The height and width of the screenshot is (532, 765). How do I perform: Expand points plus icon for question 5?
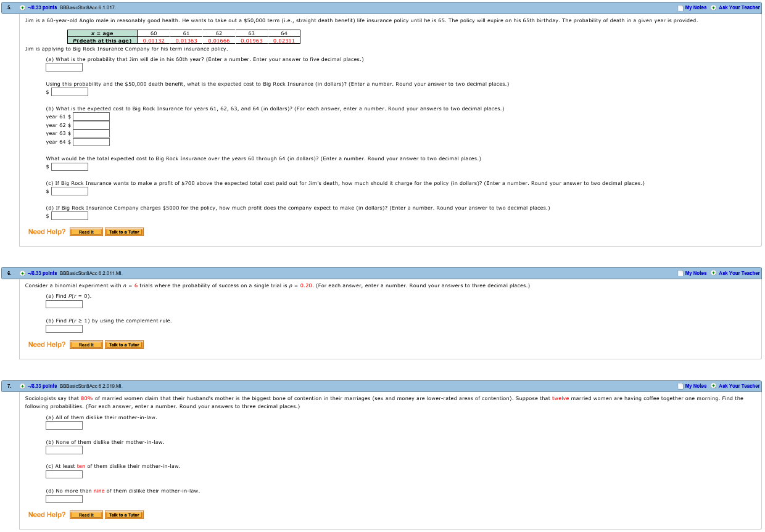pos(23,7)
